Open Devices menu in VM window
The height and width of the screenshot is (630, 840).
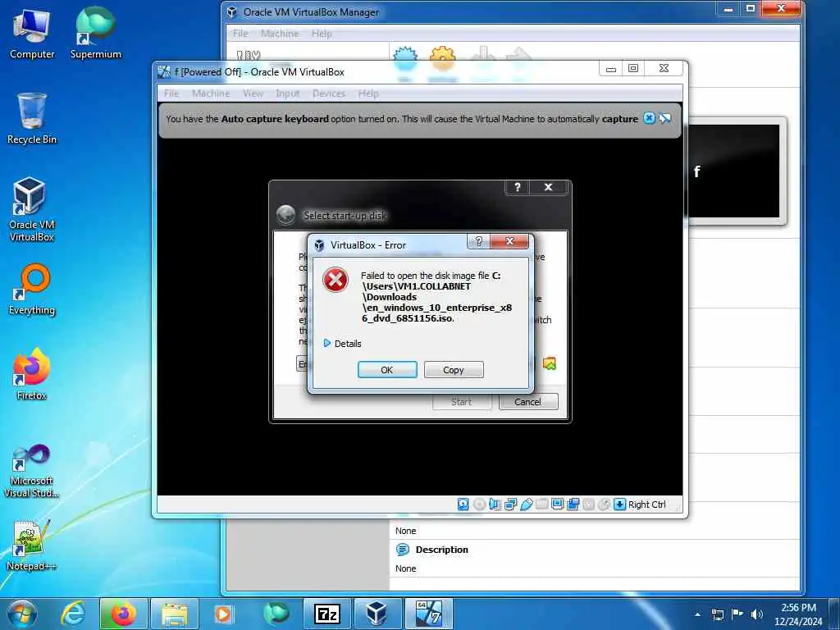pos(329,94)
